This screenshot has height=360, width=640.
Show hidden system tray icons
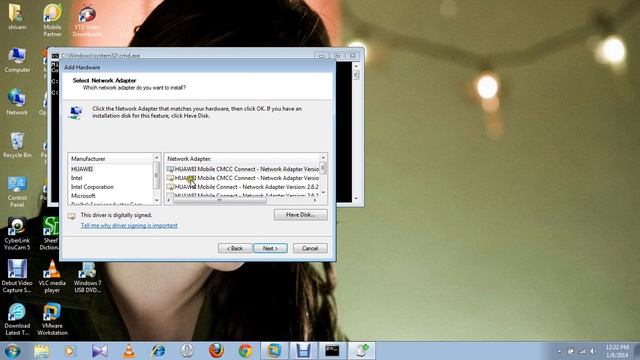[559, 351]
